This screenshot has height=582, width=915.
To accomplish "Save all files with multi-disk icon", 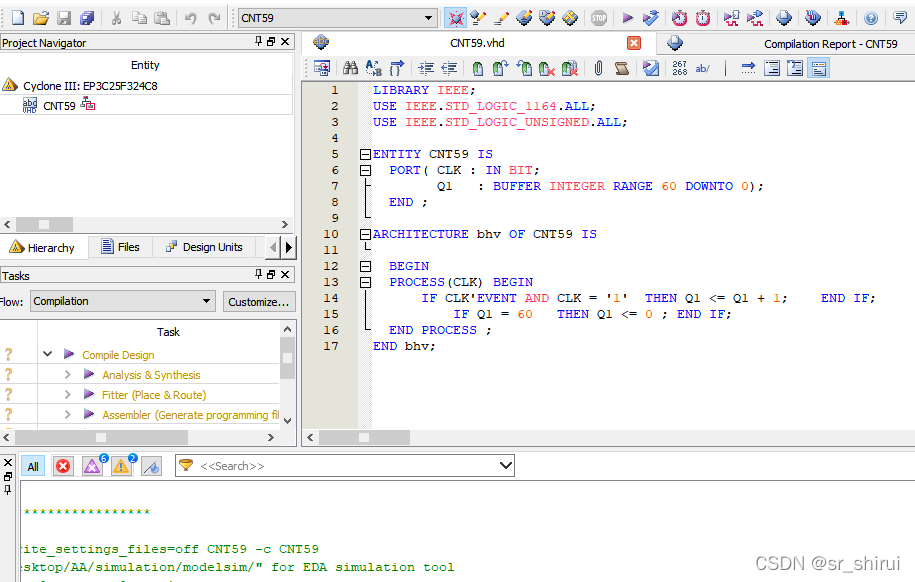I will [87, 18].
